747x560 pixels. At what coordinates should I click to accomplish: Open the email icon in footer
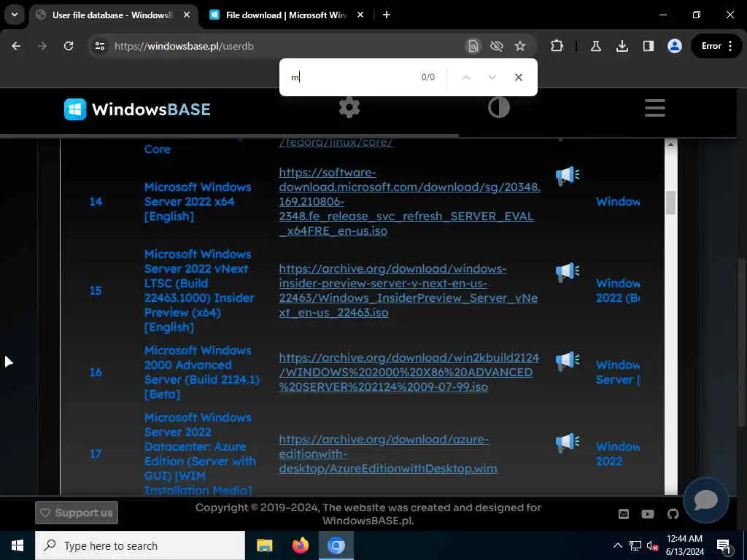tap(623, 514)
